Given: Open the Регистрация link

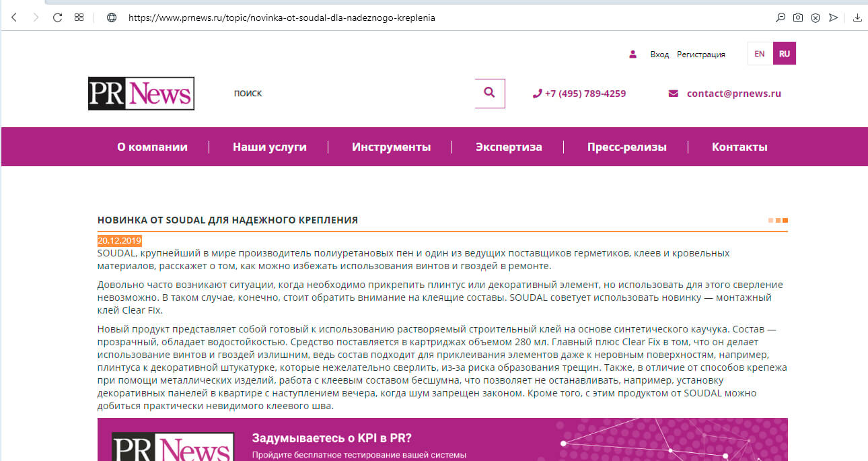Looking at the screenshot, I should (x=701, y=55).
